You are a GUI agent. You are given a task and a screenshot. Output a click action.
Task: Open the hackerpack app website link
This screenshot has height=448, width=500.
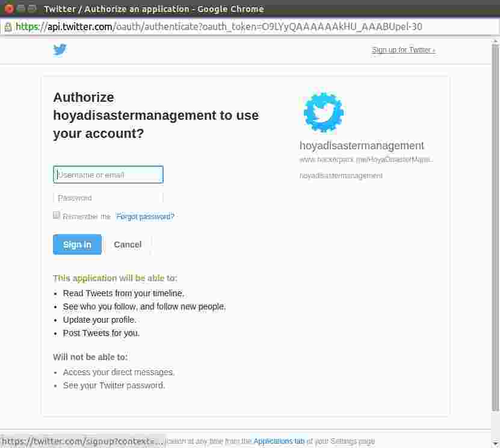(x=366, y=160)
